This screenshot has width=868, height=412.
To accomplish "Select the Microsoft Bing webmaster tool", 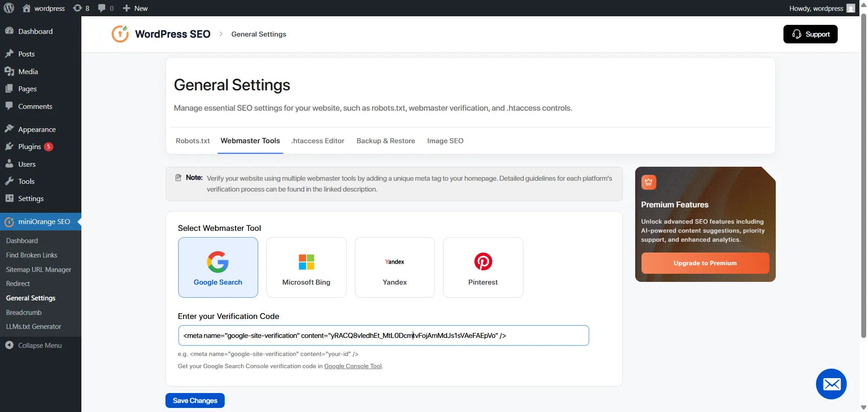I will coord(307,267).
